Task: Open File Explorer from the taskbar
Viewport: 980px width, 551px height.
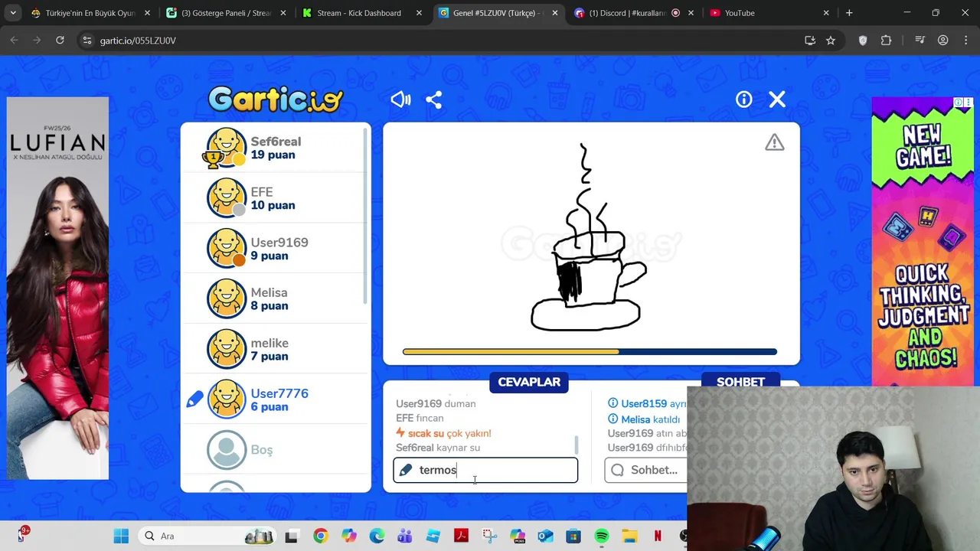Action: pos(629,536)
